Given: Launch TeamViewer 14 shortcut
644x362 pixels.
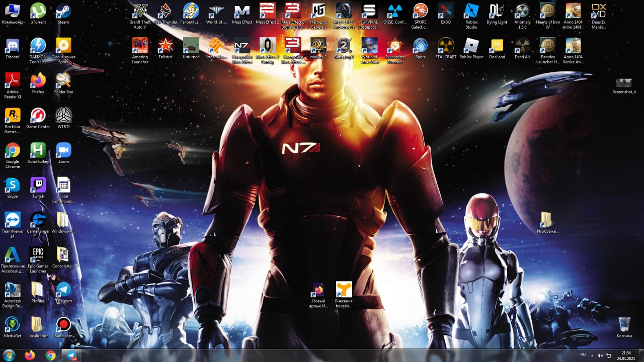Looking at the screenshot, I should click(13, 225).
